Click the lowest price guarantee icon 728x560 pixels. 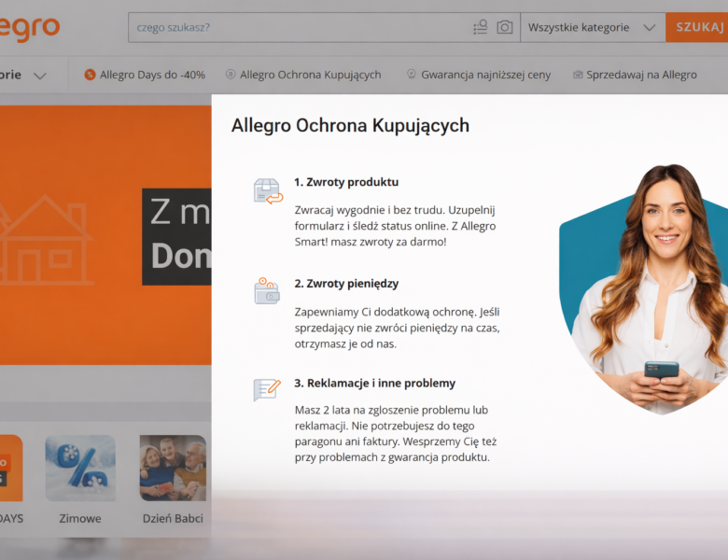coord(412,74)
